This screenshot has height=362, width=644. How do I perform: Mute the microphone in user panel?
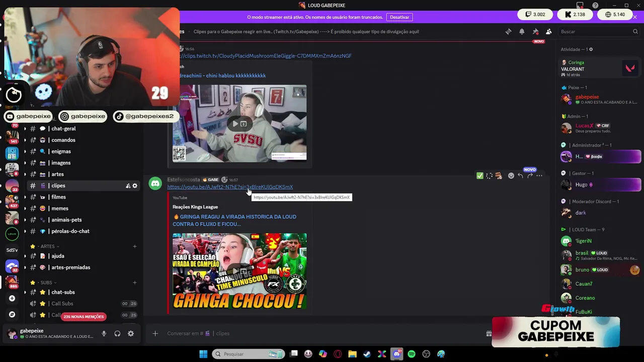click(104, 333)
